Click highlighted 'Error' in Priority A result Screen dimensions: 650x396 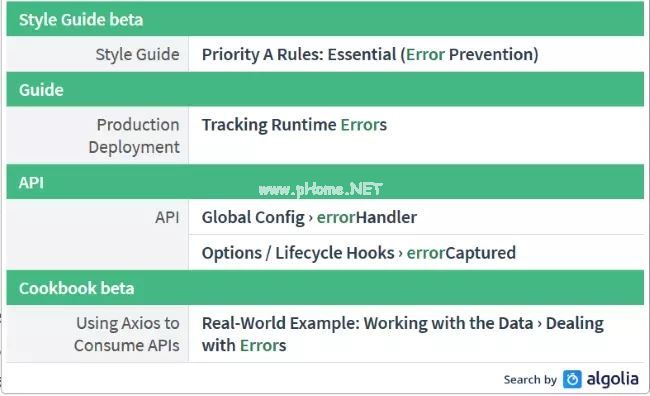click(425, 54)
